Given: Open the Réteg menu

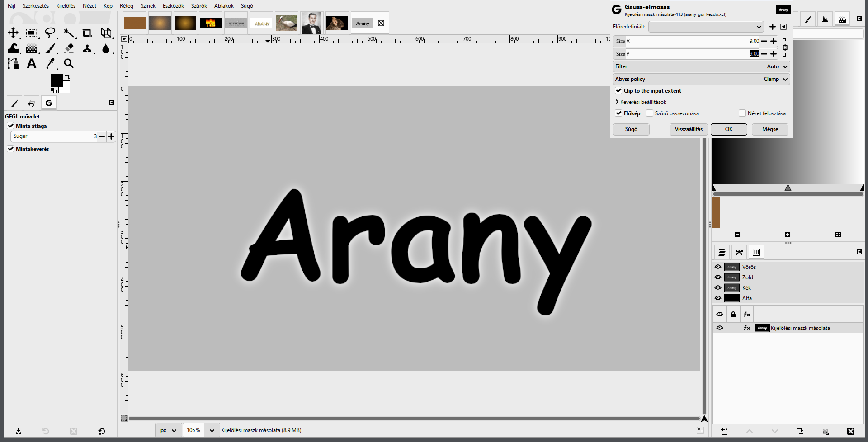Looking at the screenshot, I should (127, 6).
